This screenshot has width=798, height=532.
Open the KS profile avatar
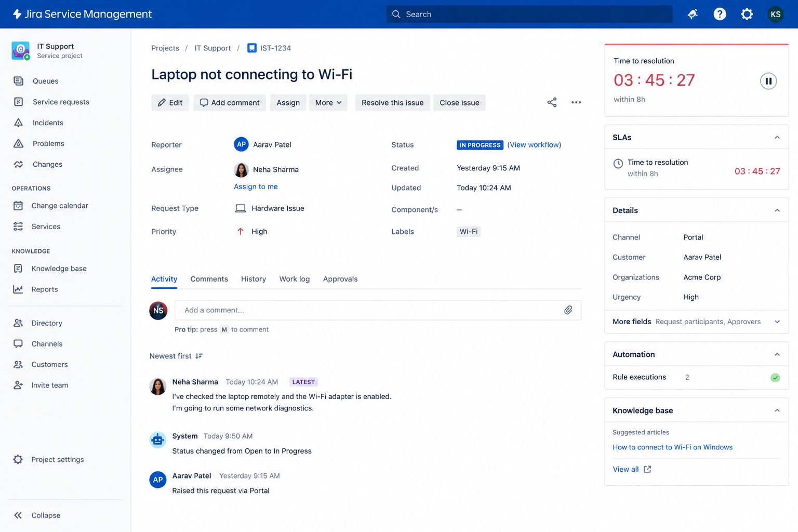coord(775,14)
